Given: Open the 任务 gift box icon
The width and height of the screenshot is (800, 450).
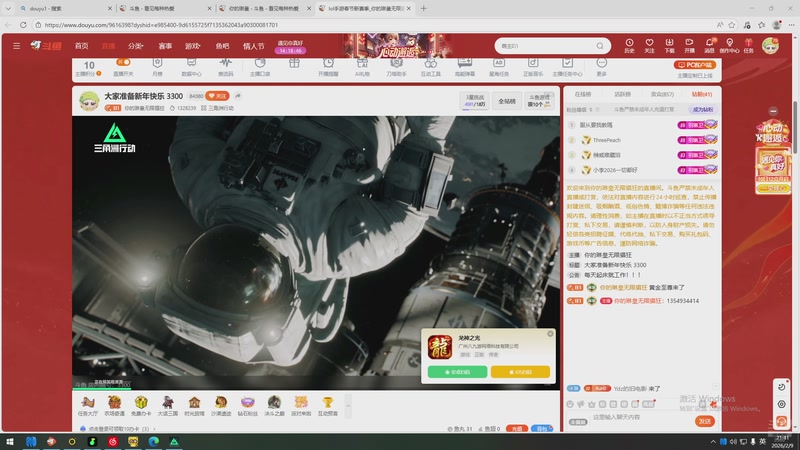Looking at the screenshot, I should point(748,45).
